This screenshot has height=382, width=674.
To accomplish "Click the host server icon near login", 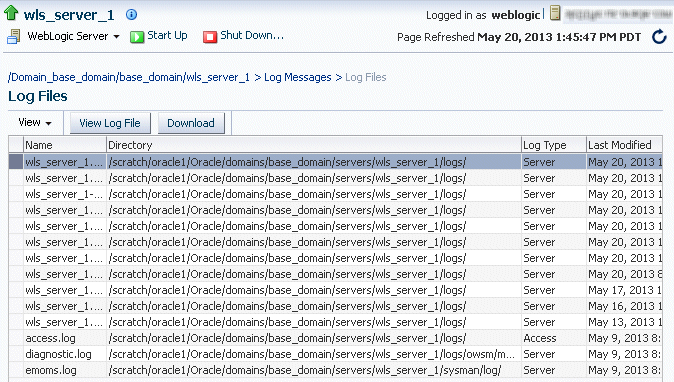I will (x=555, y=13).
